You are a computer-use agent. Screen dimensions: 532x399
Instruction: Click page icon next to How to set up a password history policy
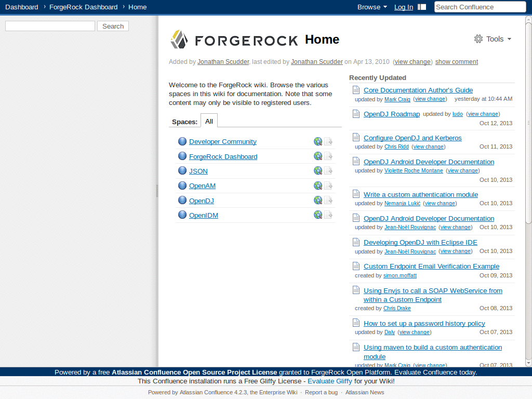(356, 323)
